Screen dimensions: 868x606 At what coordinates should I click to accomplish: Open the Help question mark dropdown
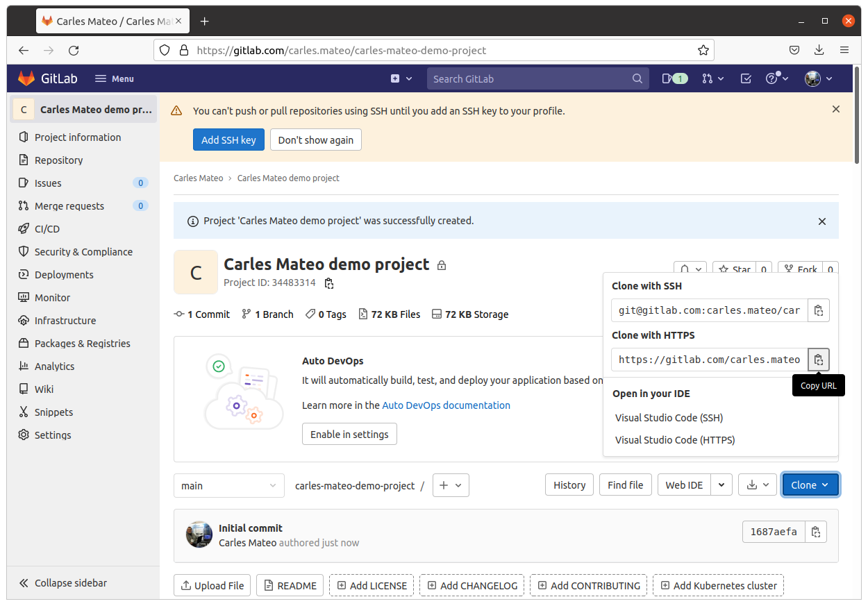(x=776, y=78)
